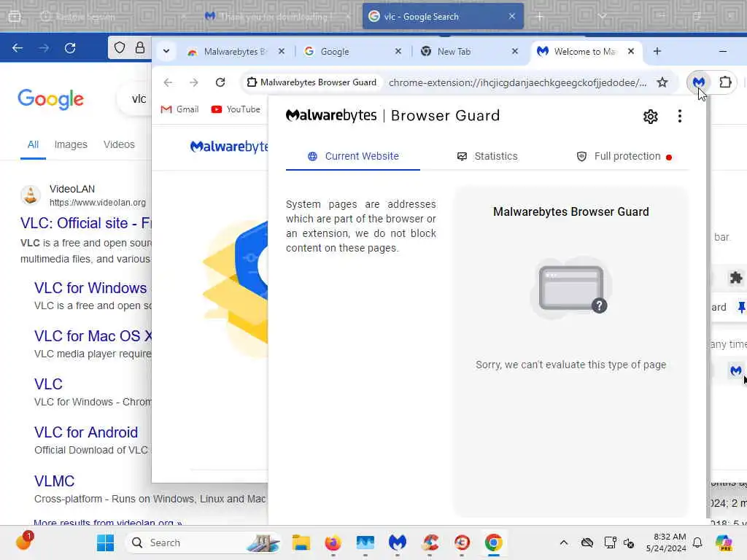Image resolution: width=747 pixels, height=560 pixels.
Task: Click Firefox tracking protection shield icon
Action: tap(120, 48)
